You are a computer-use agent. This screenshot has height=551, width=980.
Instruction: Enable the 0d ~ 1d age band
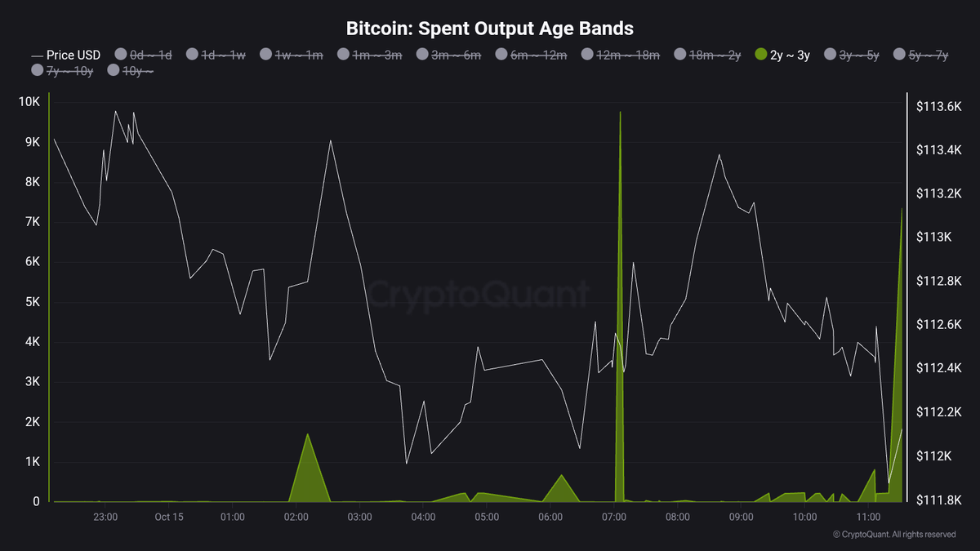(x=151, y=55)
